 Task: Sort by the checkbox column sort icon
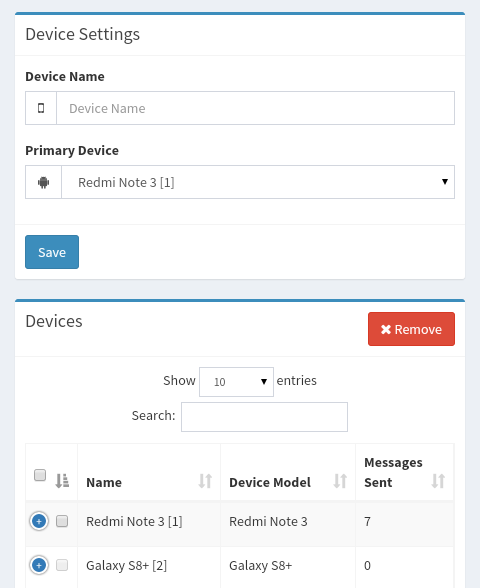click(x=62, y=481)
